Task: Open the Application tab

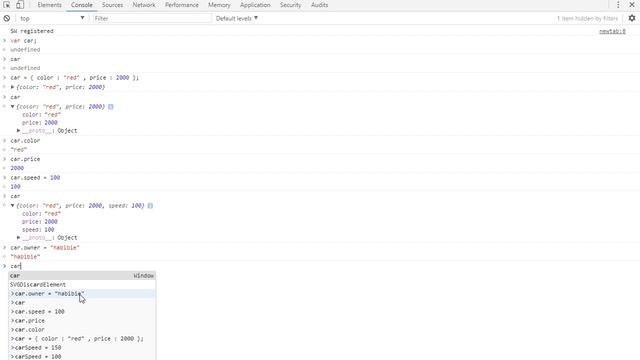Action: point(255,5)
